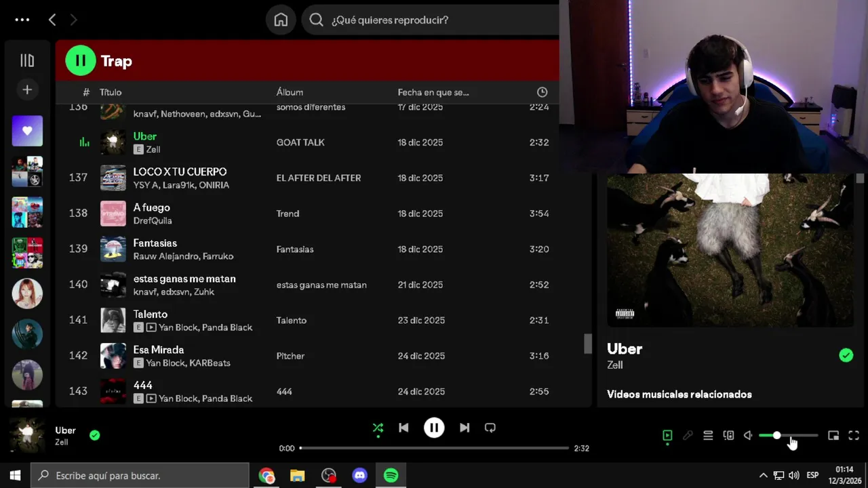Pause the Trap playlist with green button

tap(80, 60)
